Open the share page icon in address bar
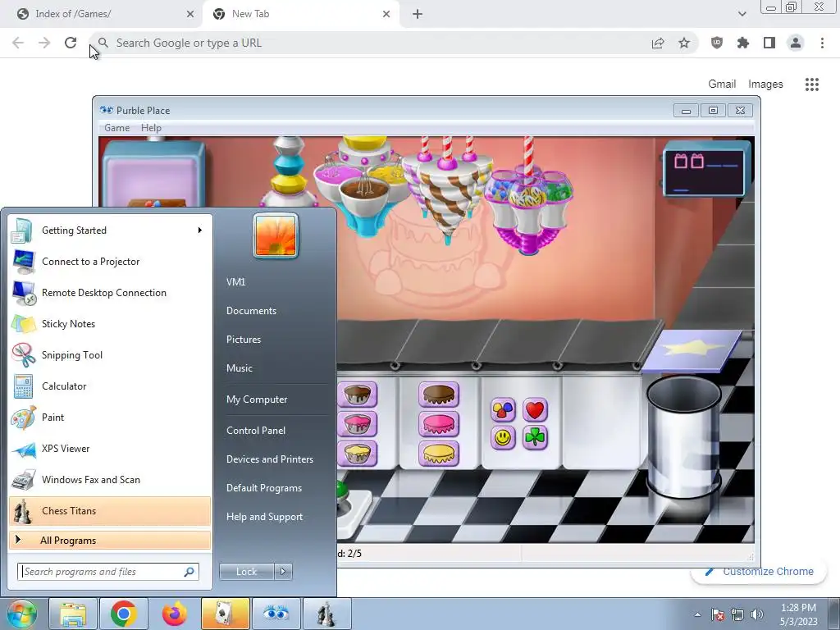Screen dimensions: 840x630 [658, 43]
